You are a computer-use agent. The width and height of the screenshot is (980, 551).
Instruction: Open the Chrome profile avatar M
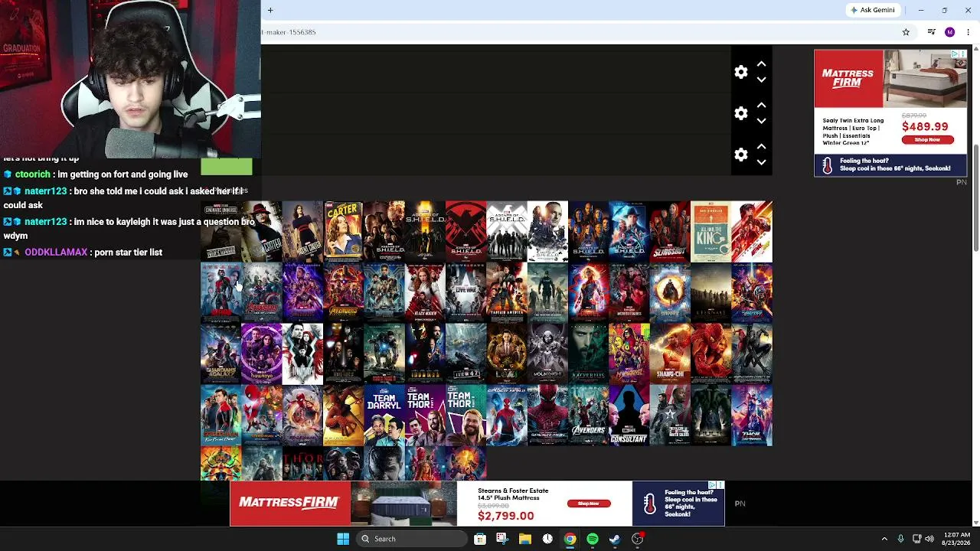(950, 32)
